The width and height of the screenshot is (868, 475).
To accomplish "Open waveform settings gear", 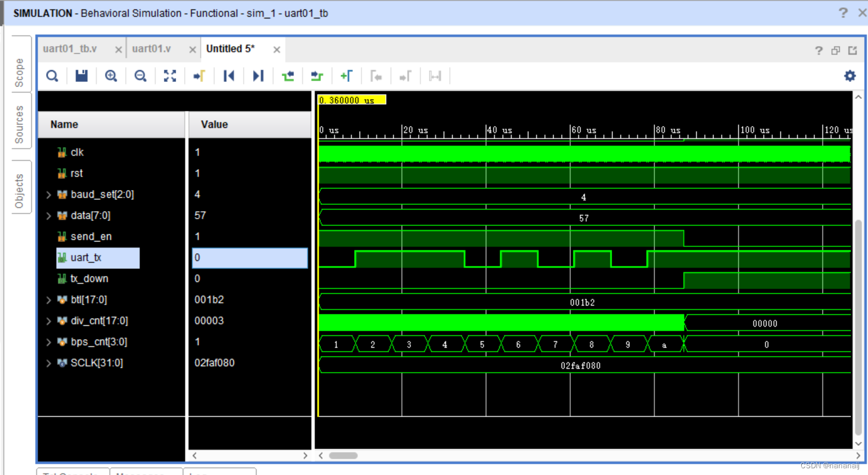I will click(850, 76).
